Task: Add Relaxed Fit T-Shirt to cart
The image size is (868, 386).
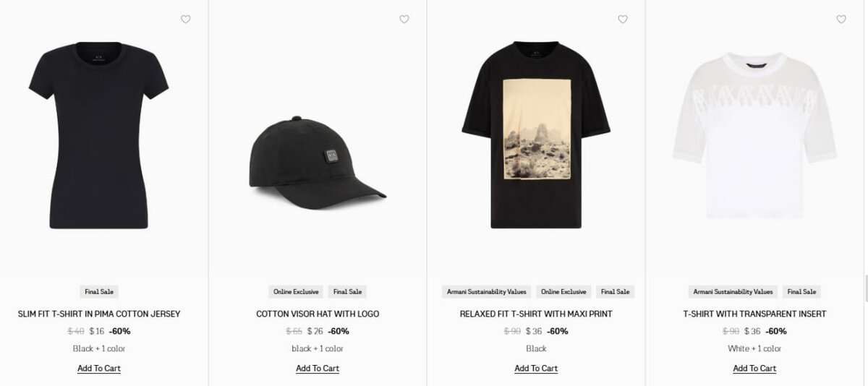Action: [536, 369]
